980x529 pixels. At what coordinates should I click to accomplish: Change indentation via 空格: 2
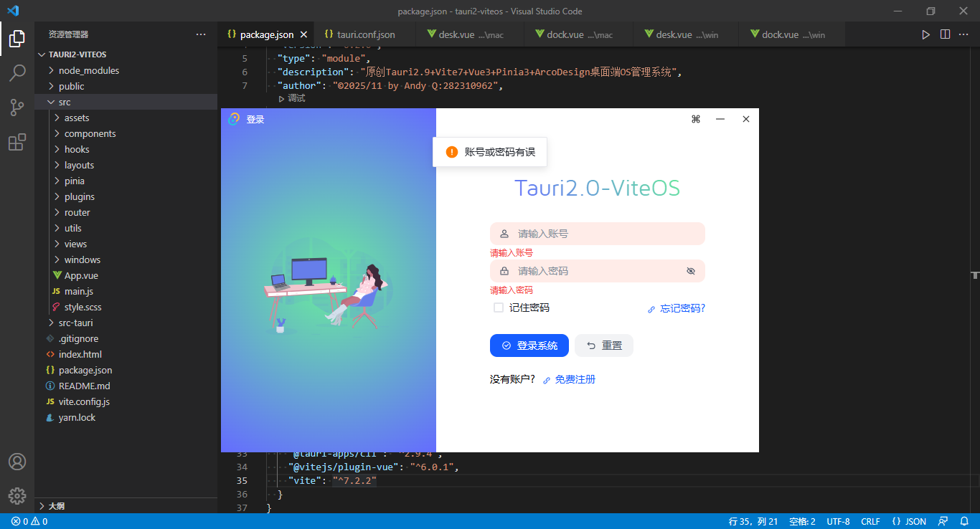tap(802, 522)
